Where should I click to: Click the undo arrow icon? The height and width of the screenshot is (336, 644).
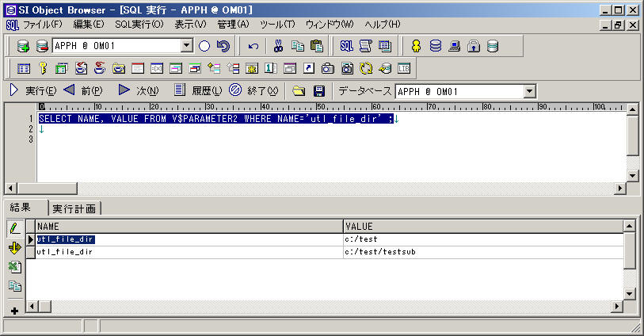(253, 46)
